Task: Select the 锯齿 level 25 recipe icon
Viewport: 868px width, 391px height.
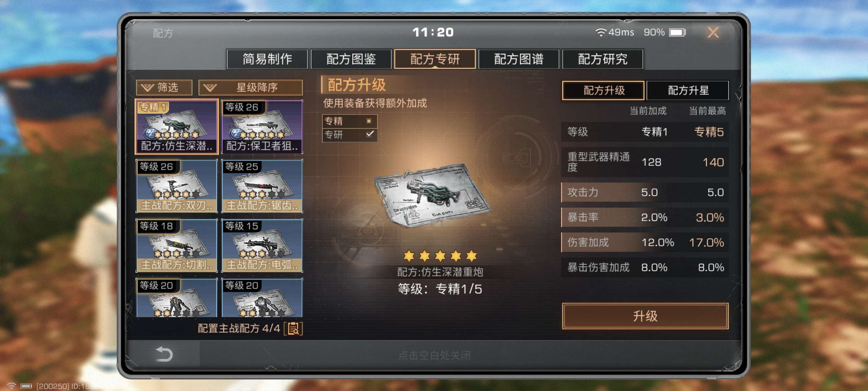Action: 262,186
